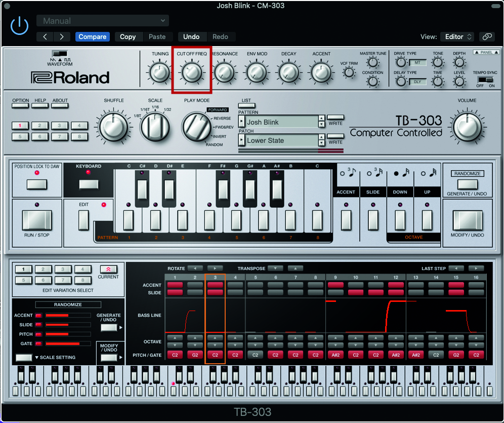
Task: Click the Current variation chevron button
Action: click(108, 269)
